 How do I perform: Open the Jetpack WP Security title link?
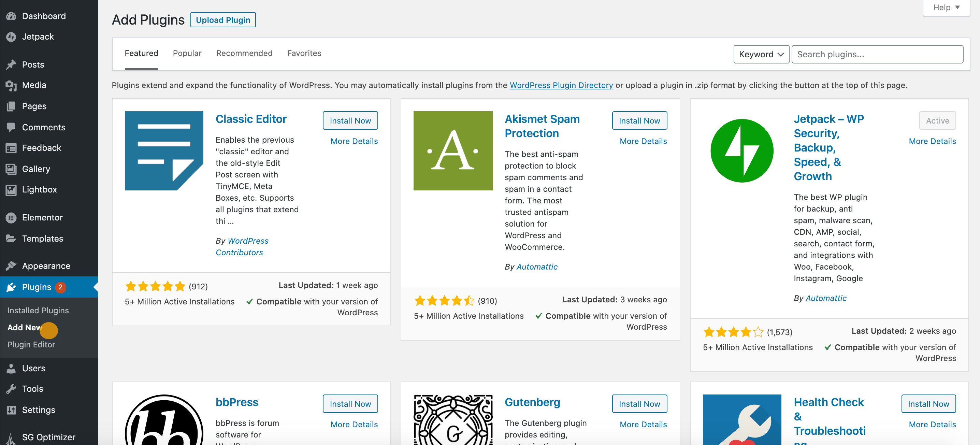828,147
